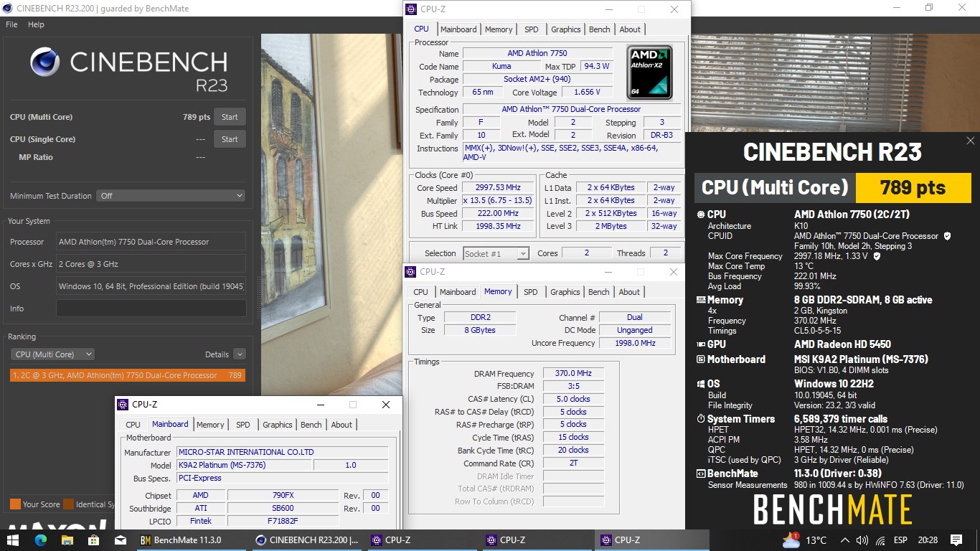Switch to CINEBENCH R23.200 taskbar button
This screenshot has height=551, width=980.
pos(307,540)
